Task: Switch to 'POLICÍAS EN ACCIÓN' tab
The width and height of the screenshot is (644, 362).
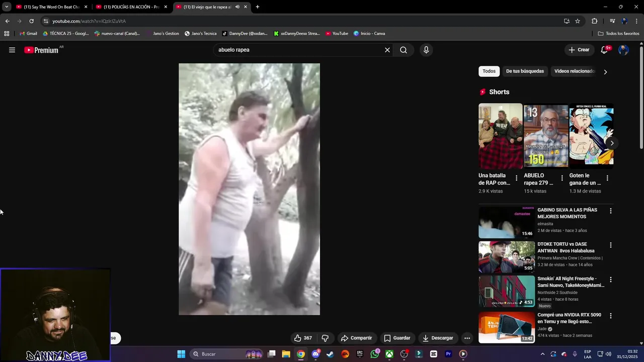Action: (132, 7)
